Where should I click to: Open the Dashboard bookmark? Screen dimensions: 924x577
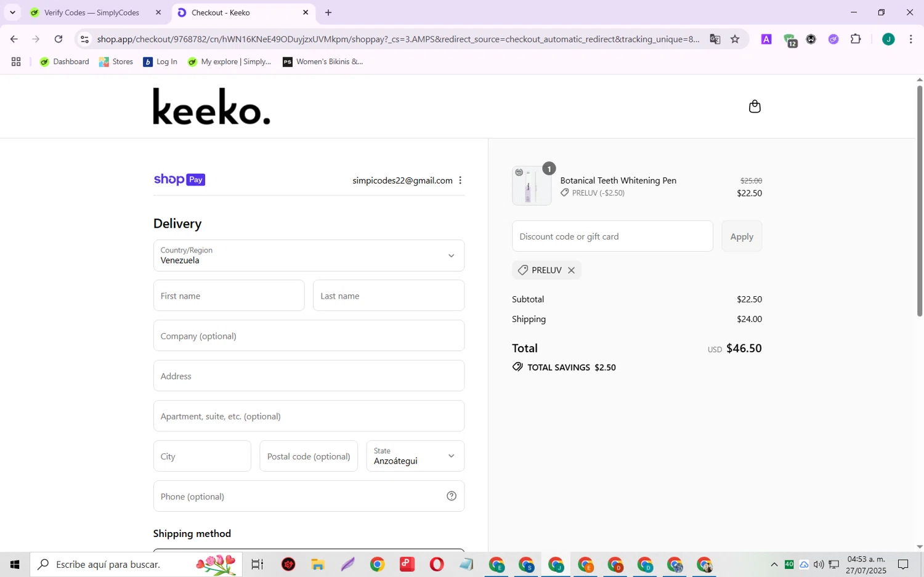coord(64,62)
